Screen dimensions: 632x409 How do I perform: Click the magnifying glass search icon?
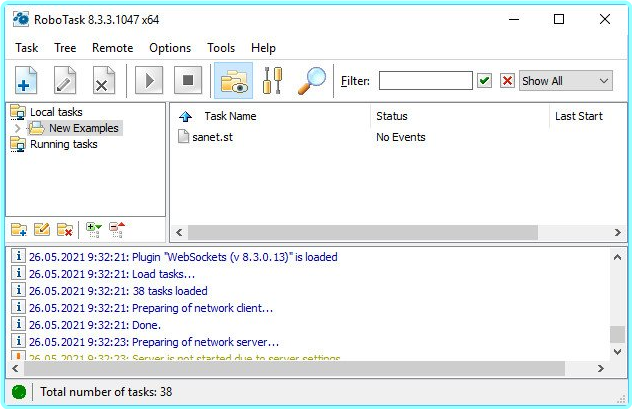coord(311,81)
